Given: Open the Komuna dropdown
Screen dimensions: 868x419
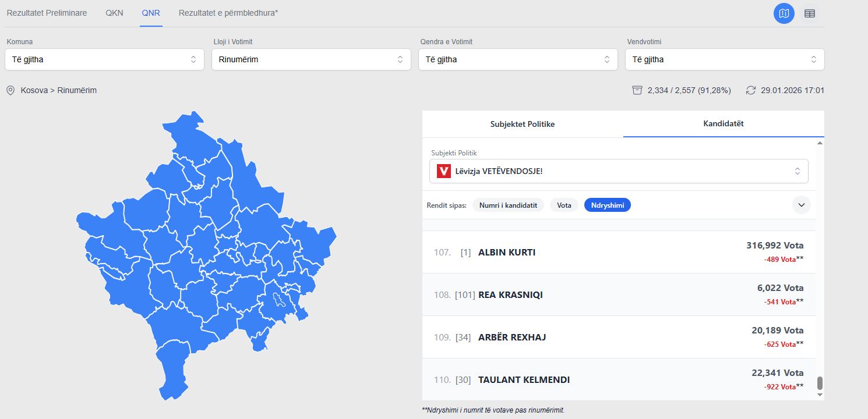Looking at the screenshot, I should pos(104,59).
